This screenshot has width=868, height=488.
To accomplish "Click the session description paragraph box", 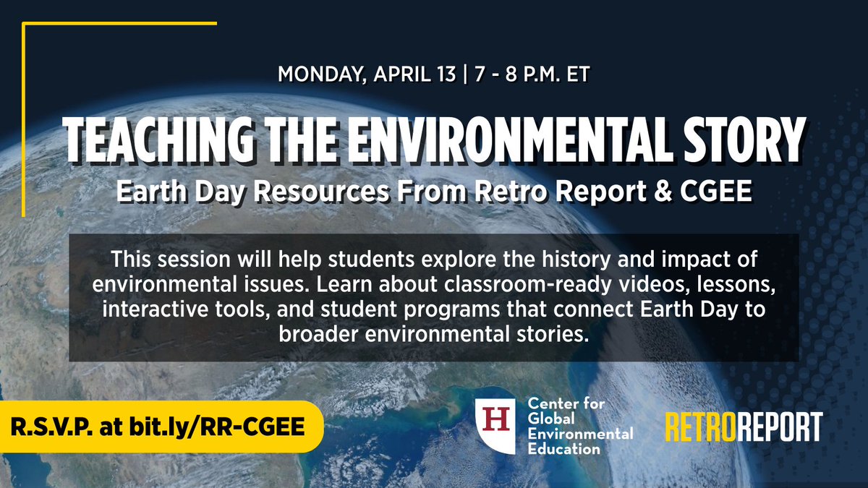I will pos(434,298).
